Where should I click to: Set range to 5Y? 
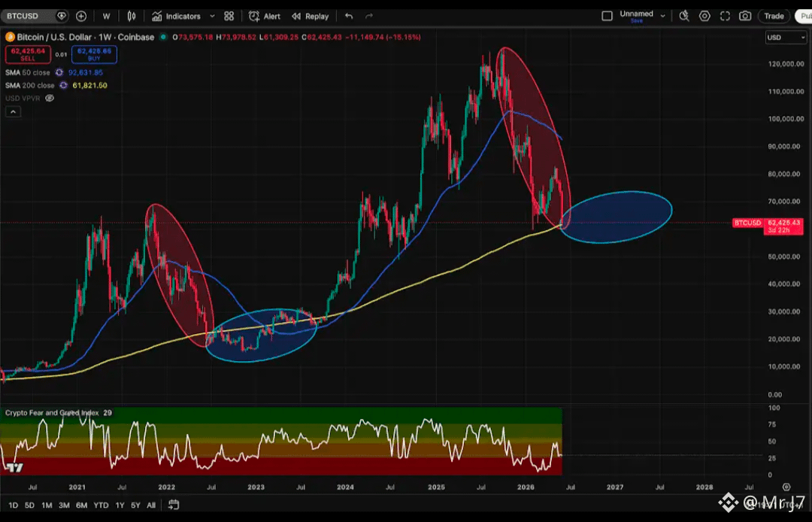pos(135,505)
